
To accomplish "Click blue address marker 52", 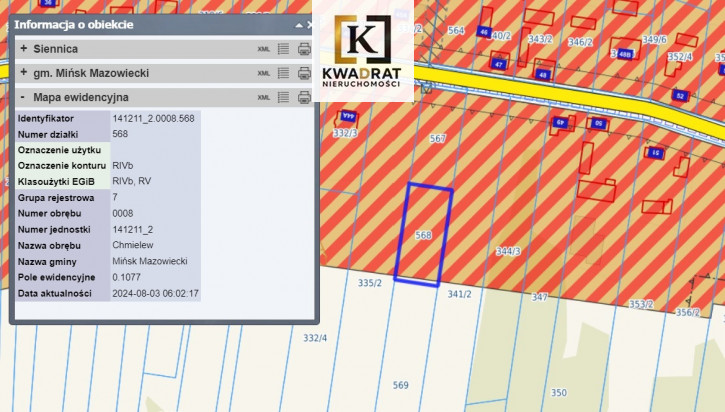I will [x=680, y=96].
